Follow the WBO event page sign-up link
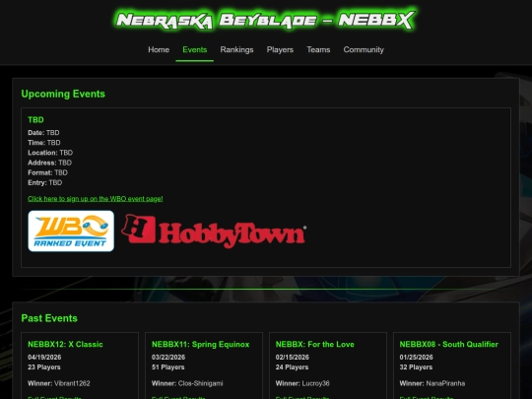532x399 pixels. click(95, 199)
